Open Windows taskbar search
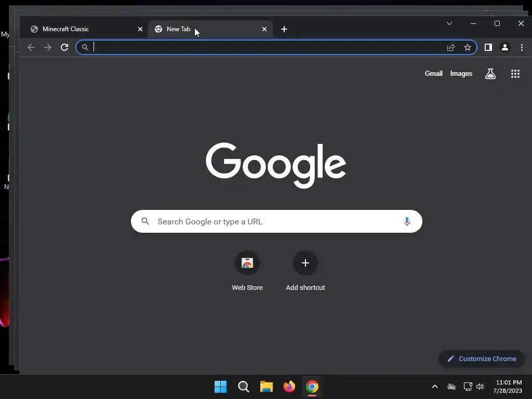Viewport: 532px width, 399px height. 244,387
